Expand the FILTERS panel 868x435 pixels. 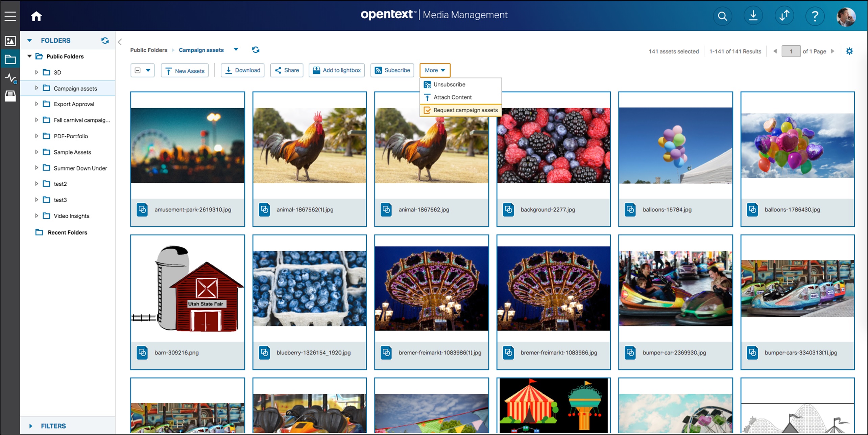[30, 426]
